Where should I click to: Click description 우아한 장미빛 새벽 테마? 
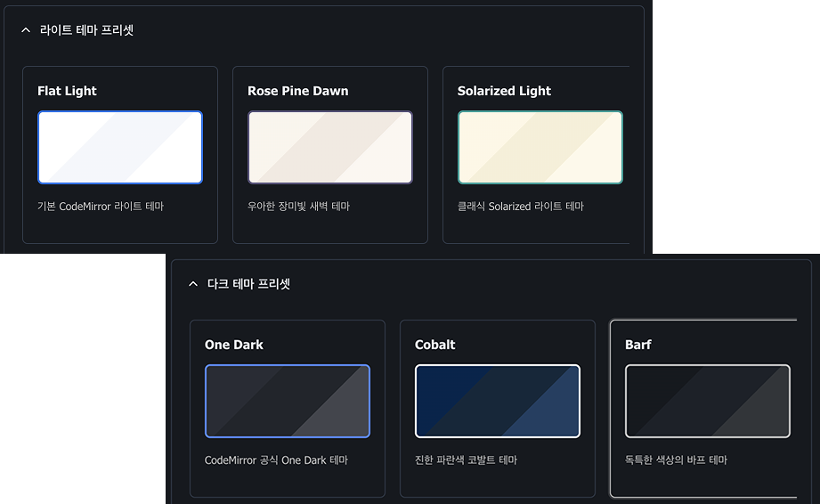(298, 206)
